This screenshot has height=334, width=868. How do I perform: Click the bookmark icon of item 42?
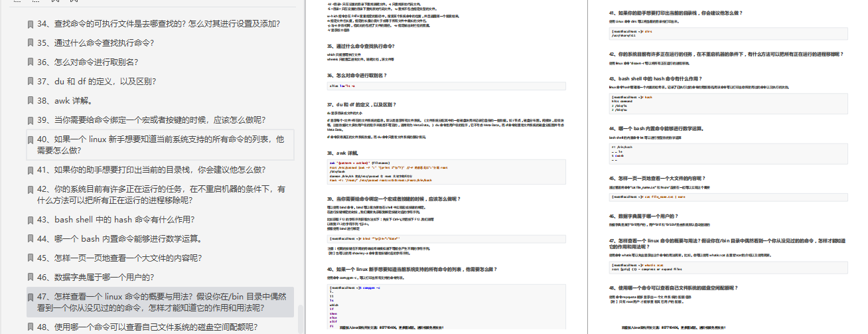pos(31,189)
